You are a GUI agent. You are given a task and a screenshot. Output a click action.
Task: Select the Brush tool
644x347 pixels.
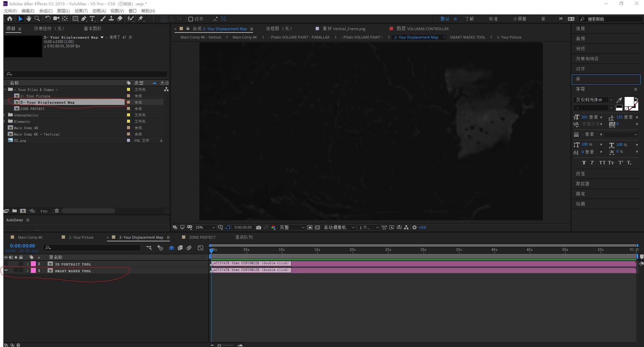coord(103,19)
